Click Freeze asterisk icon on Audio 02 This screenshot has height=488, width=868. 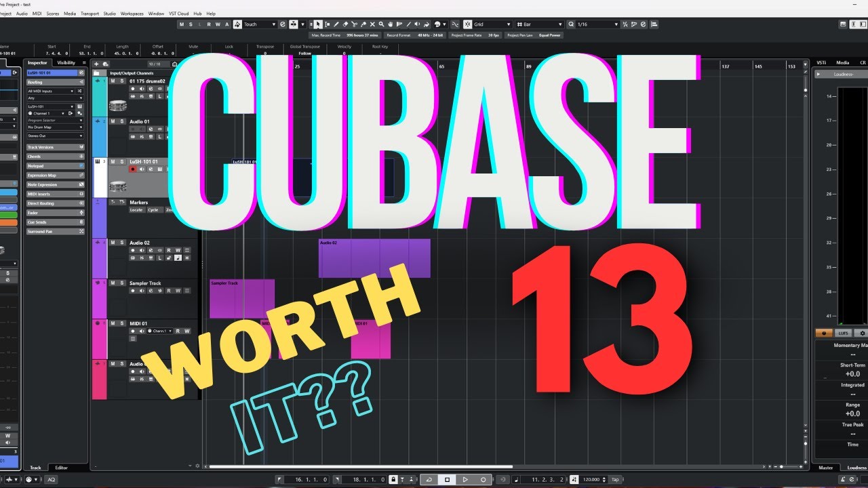pos(187,258)
